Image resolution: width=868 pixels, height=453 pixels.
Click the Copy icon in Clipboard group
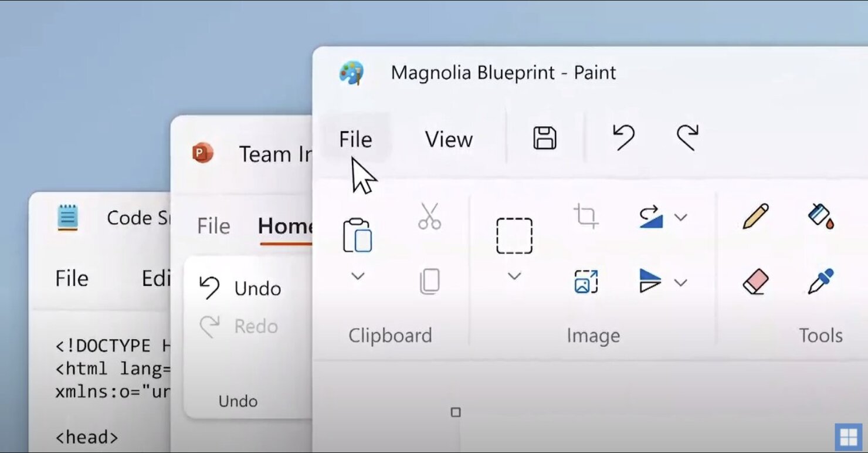(x=429, y=282)
